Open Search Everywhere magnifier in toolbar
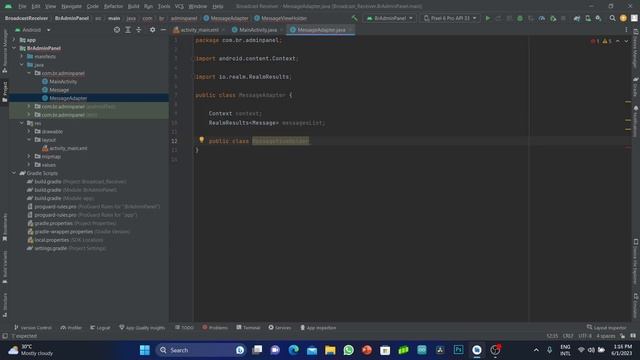Image resolution: width=640 pixels, height=360 pixels. (612, 18)
